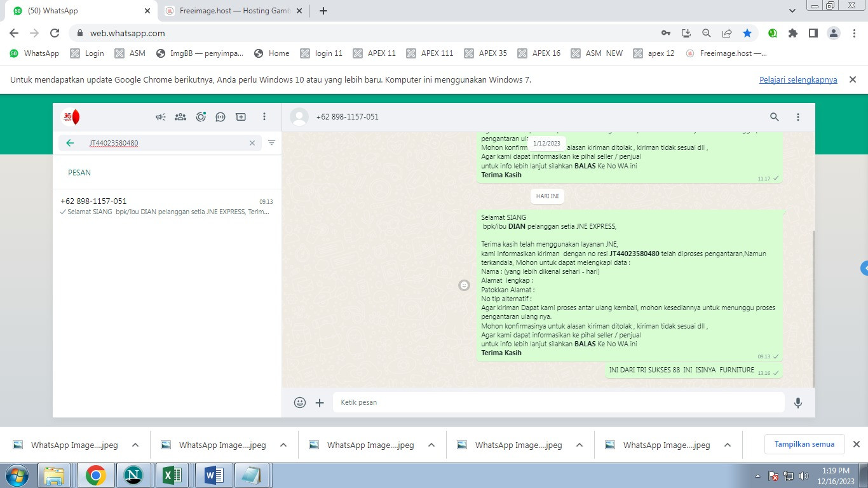Image resolution: width=868 pixels, height=488 pixels.
Task: Share this page icon in address bar
Action: click(x=727, y=33)
